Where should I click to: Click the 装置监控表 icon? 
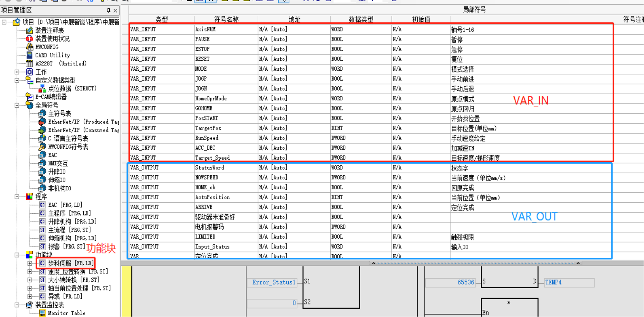click(x=29, y=305)
